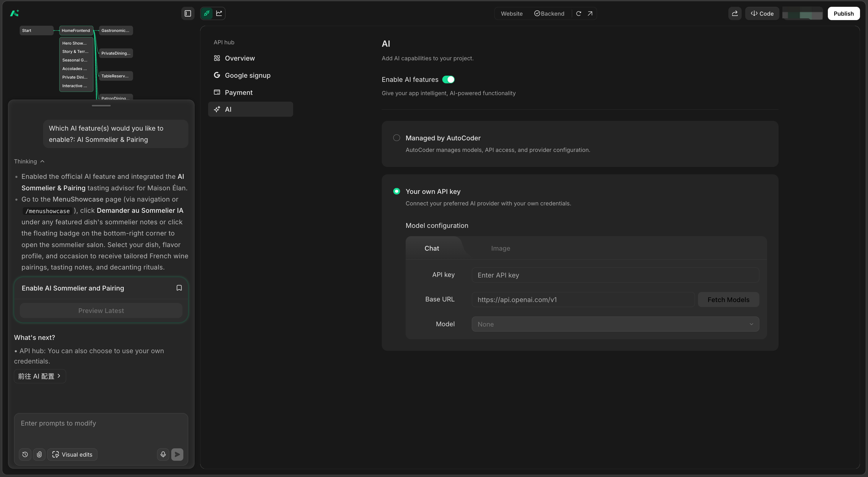Switch to the Image tab
868x477 pixels.
tap(500, 248)
